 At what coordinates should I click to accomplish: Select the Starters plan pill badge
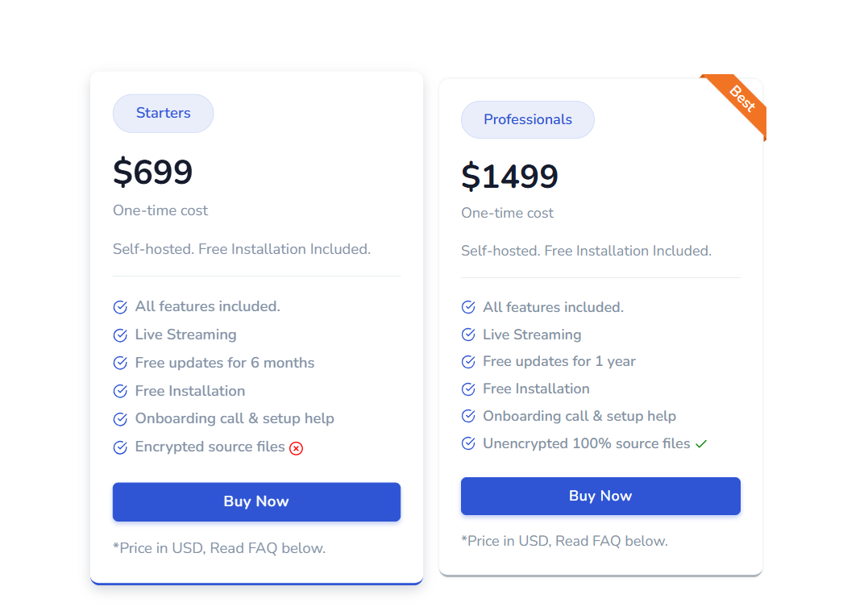click(163, 113)
